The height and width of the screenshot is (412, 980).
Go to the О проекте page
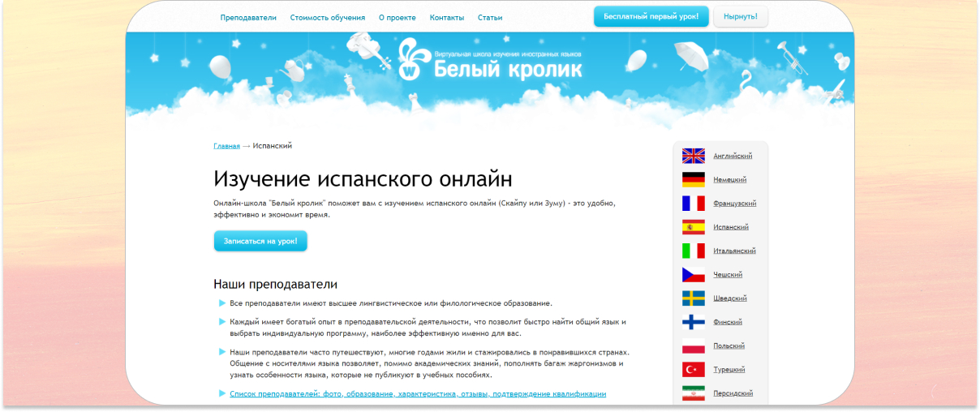pos(397,17)
